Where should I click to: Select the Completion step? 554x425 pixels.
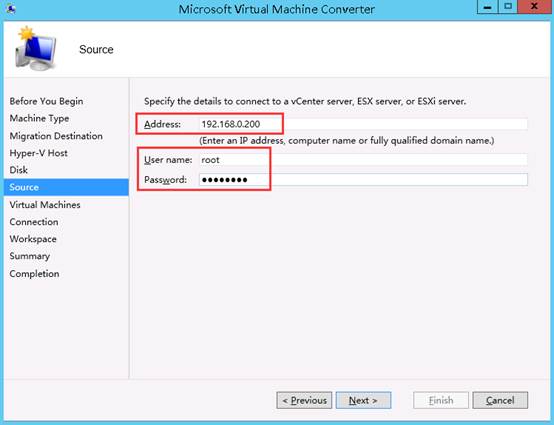tap(34, 274)
